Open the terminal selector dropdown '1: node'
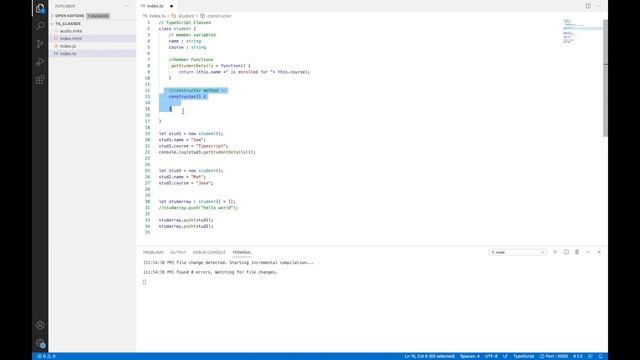Screen dimensions: 640x360 [517, 252]
